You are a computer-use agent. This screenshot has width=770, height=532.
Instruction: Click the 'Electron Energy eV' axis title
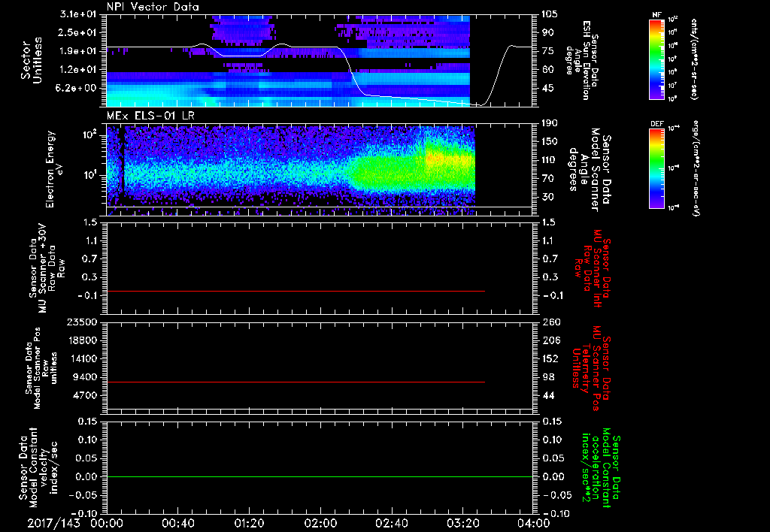[x=54, y=169]
